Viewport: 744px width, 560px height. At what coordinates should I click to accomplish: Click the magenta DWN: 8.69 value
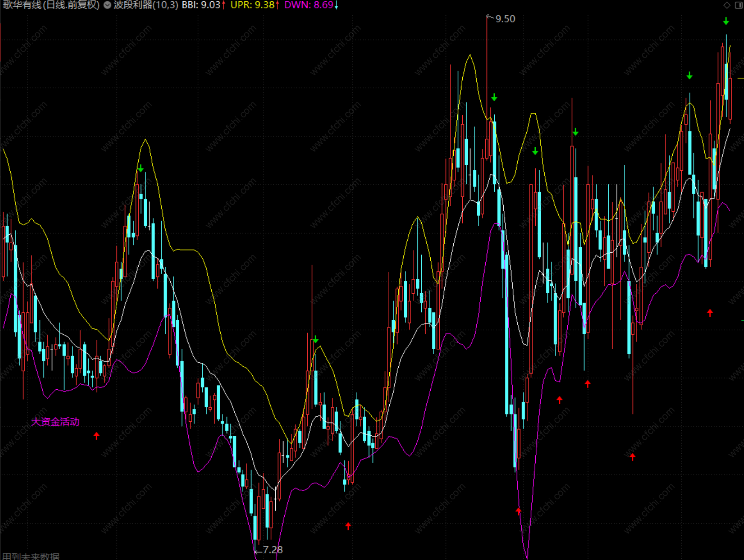coord(309,5)
